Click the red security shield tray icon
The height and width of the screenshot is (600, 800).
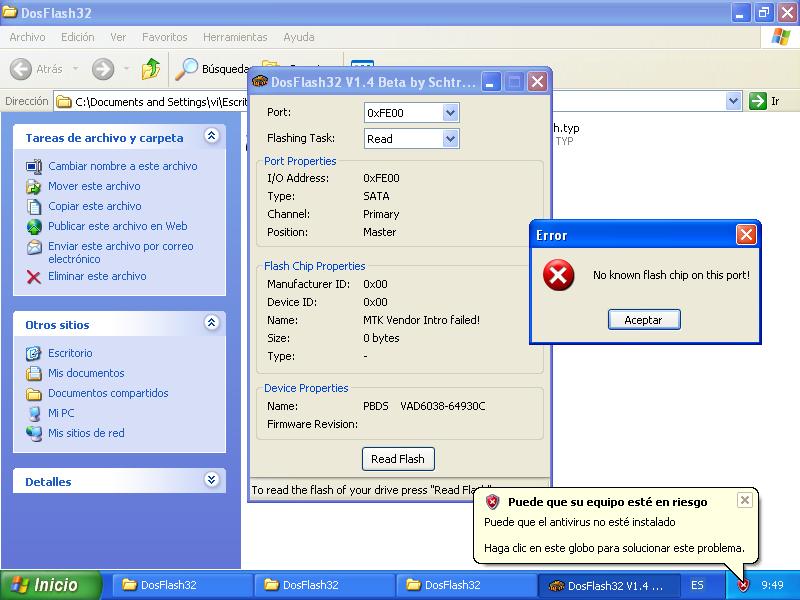743,585
